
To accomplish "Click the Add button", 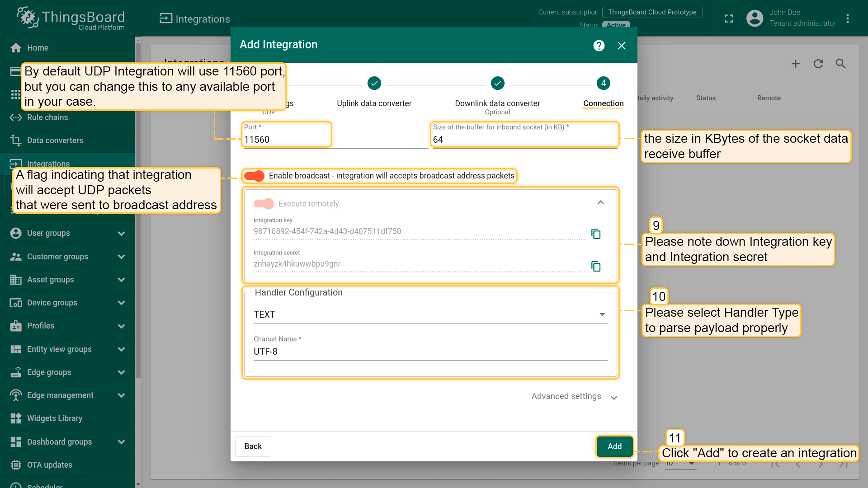I will click(x=614, y=446).
